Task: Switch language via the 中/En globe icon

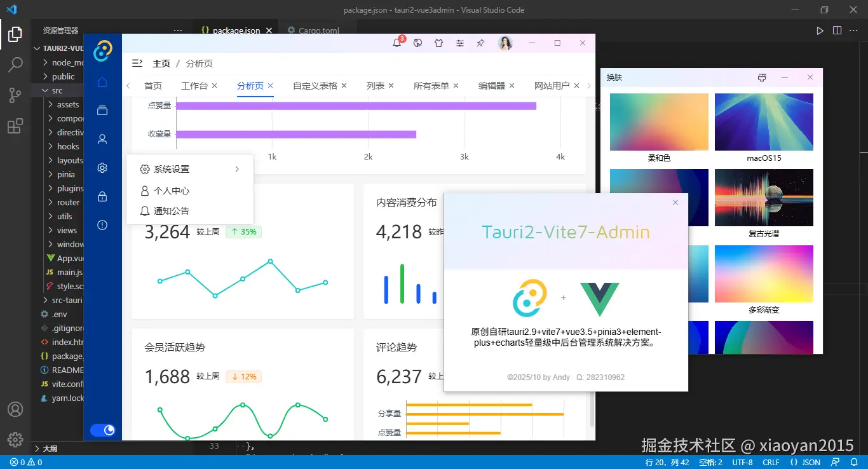Action: [x=417, y=43]
